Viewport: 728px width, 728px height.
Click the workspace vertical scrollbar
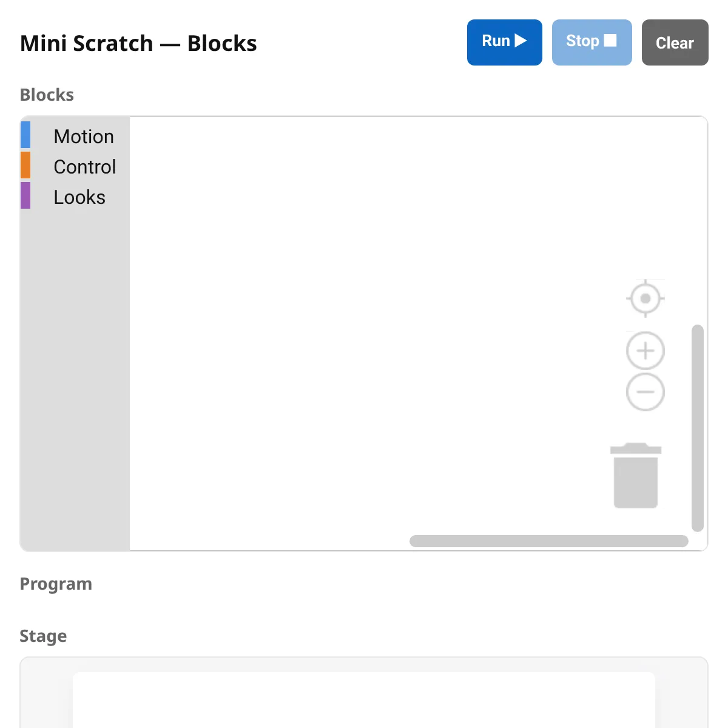click(698, 428)
